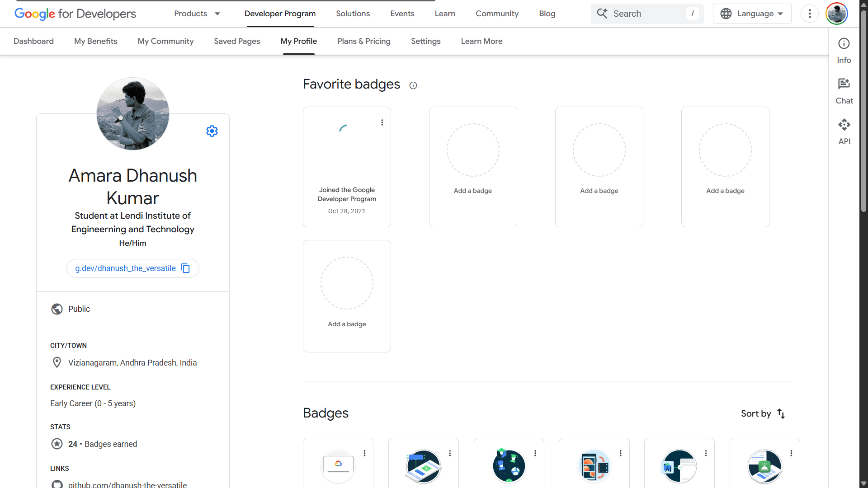868x488 pixels.
Task: Click the sort order arrows icon
Action: 781,413
